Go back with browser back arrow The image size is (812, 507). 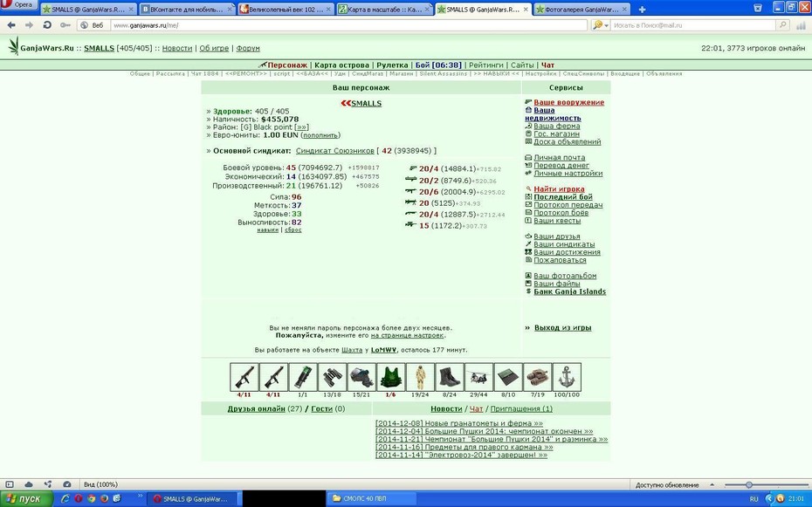point(11,24)
